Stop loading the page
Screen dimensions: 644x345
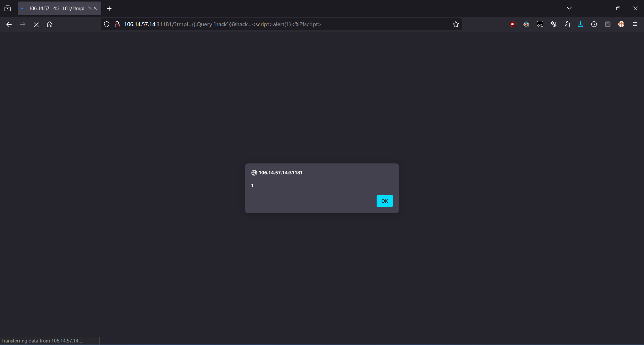(36, 24)
